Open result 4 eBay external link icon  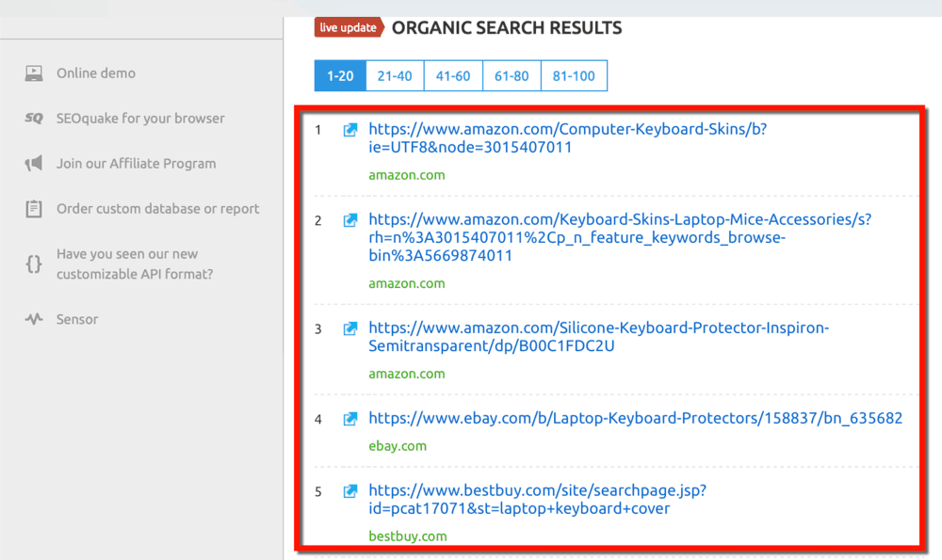tap(350, 419)
